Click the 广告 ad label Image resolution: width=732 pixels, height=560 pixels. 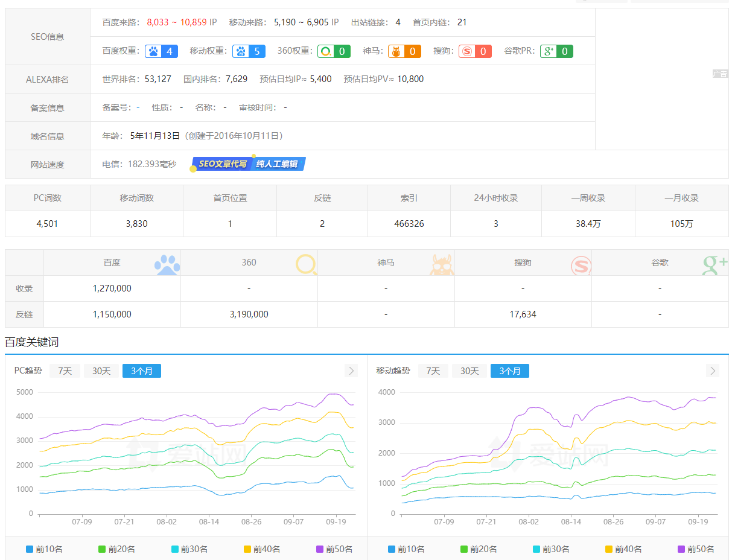tap(720, 74)
